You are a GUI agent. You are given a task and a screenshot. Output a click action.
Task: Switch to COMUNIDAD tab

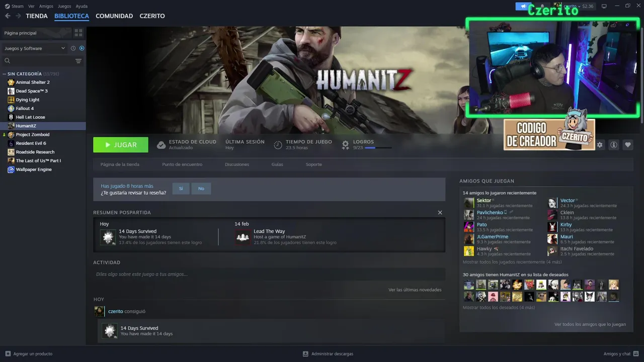point(114,16)
